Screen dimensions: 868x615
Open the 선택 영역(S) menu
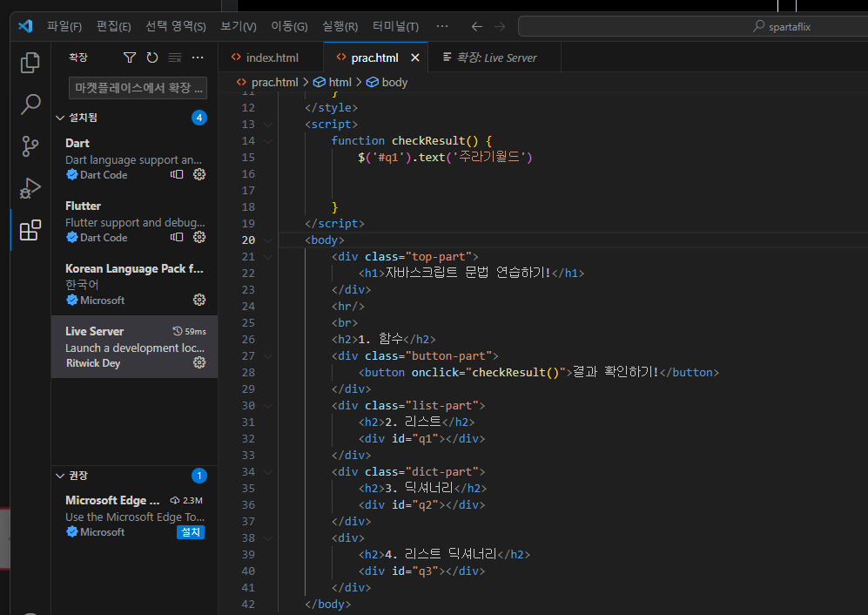coord(176,27)
